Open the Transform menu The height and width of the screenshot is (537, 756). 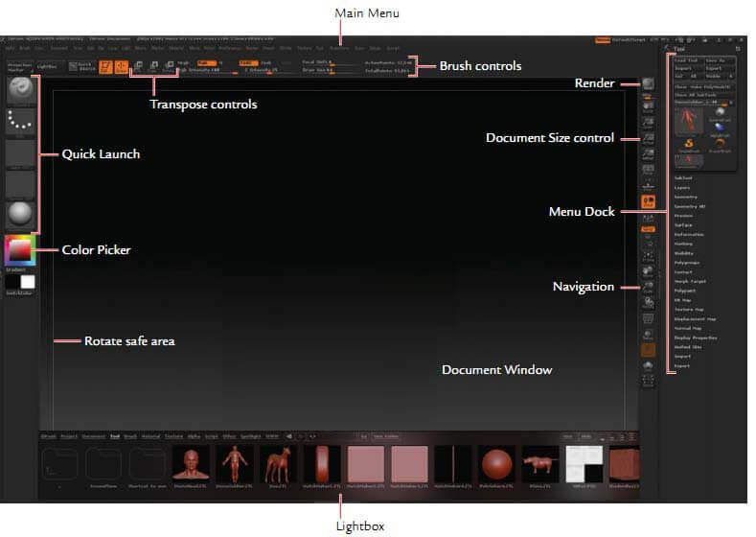(x=339, y=48)
